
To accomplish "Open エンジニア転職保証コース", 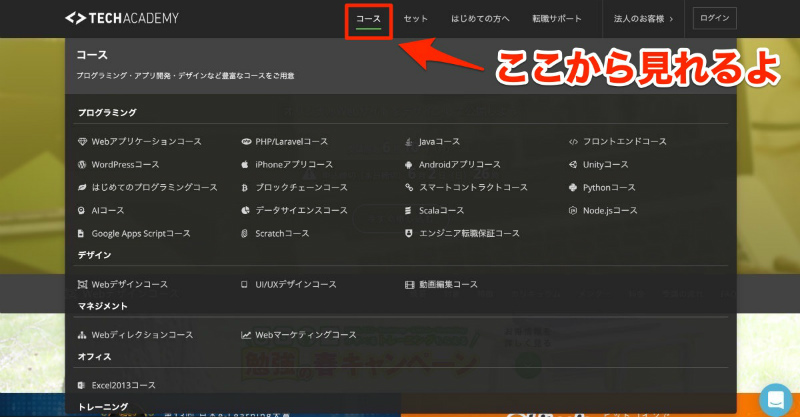I will pyautogui.click(x=469, y=233).
